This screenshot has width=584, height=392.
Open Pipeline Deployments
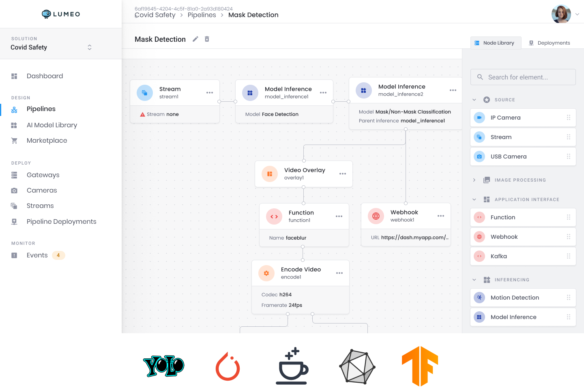tap(62, 222)
